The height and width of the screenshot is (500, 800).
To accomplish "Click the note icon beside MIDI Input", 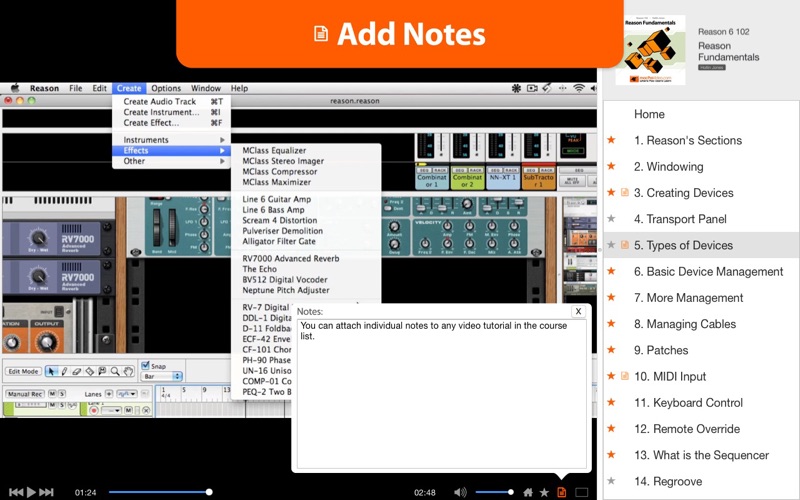I will click(x=624, y=376).
